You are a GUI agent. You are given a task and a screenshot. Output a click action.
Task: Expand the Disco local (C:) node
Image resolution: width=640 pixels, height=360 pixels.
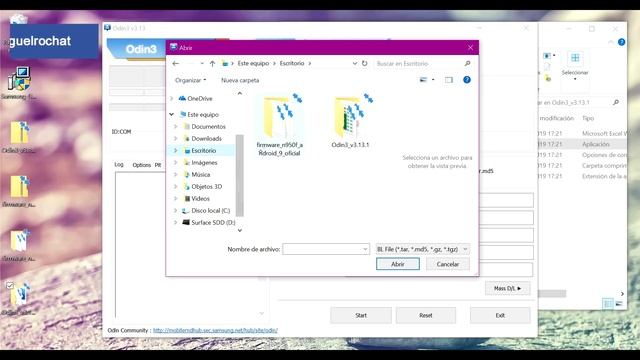[x=176, y=211]
